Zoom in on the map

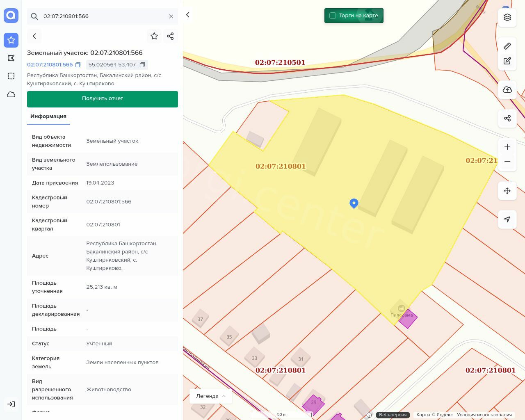(507, 147)
